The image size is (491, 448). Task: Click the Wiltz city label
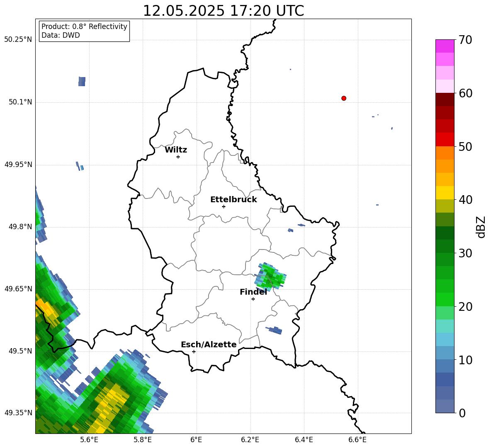[176, 150]
